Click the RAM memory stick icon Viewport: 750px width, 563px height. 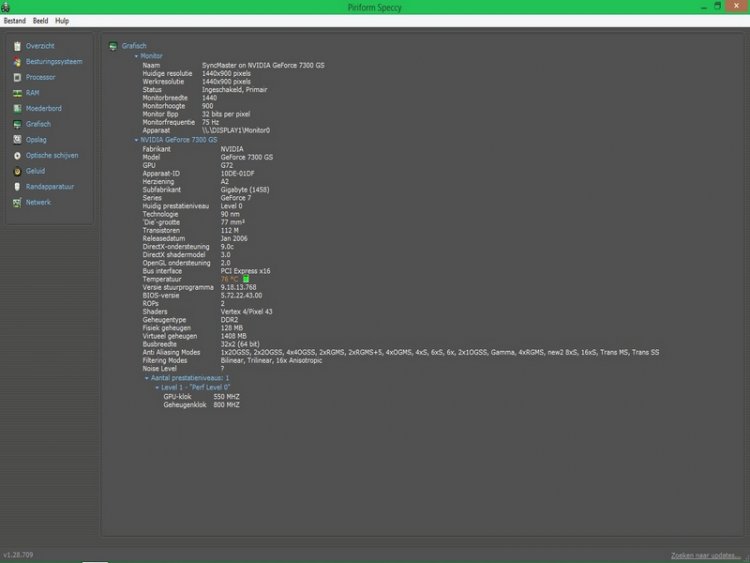[x=17, y=93]
